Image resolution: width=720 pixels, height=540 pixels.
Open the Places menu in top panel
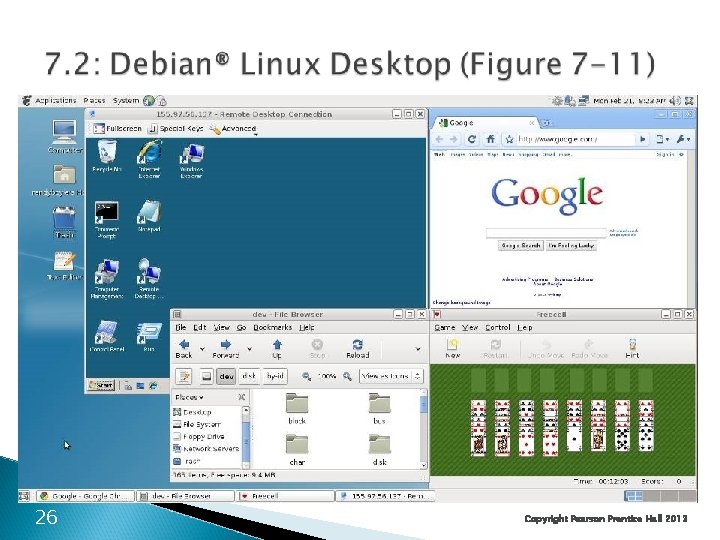(x=94, y=100)
